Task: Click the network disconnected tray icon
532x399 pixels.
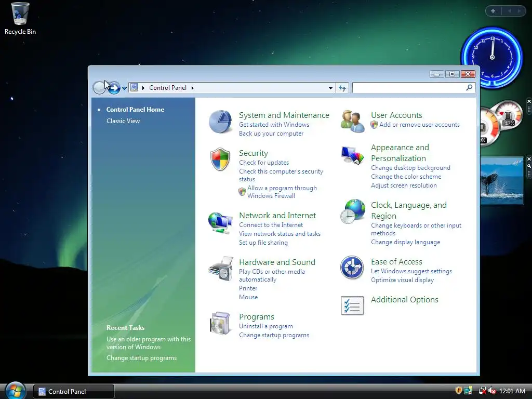Action: tap(482, 391)
